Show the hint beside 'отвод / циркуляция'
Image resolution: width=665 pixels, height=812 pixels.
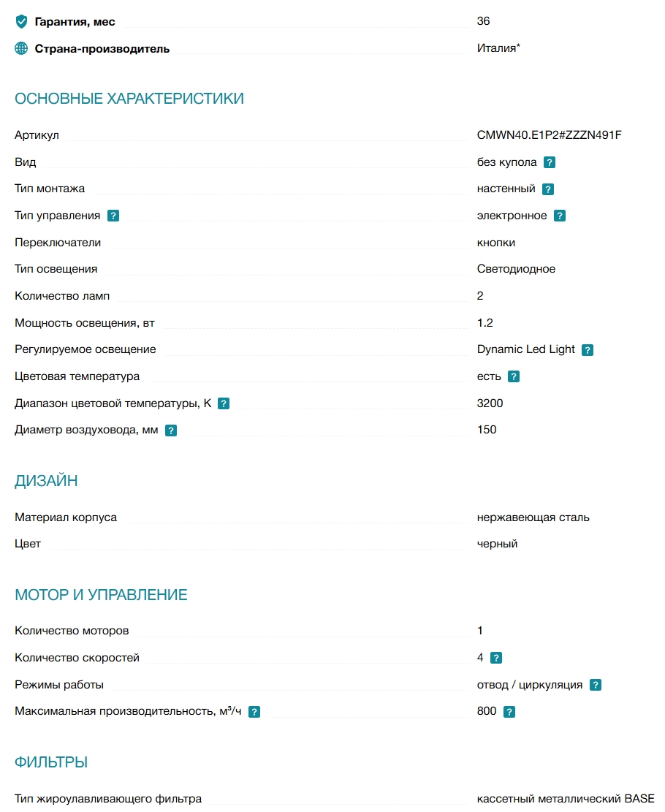pyautogui.click(x=596, y=685)
